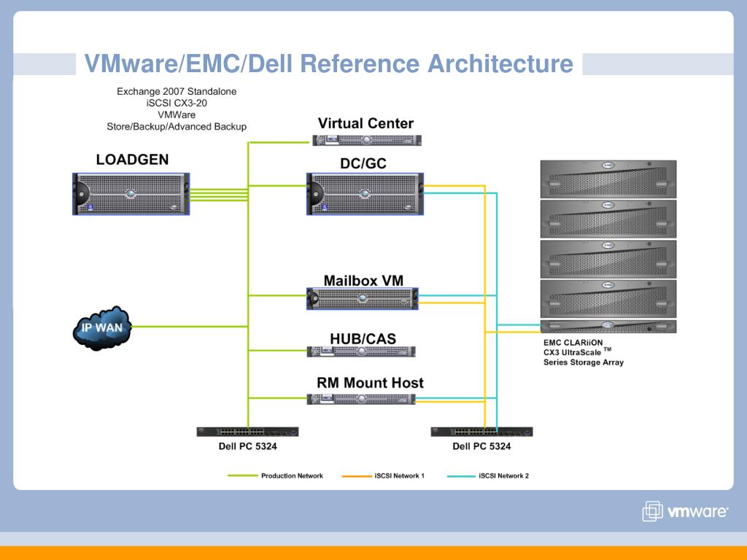Select the production network Dell PC 5324 switch icon
747x560 pixels.
tap(248, 432)
